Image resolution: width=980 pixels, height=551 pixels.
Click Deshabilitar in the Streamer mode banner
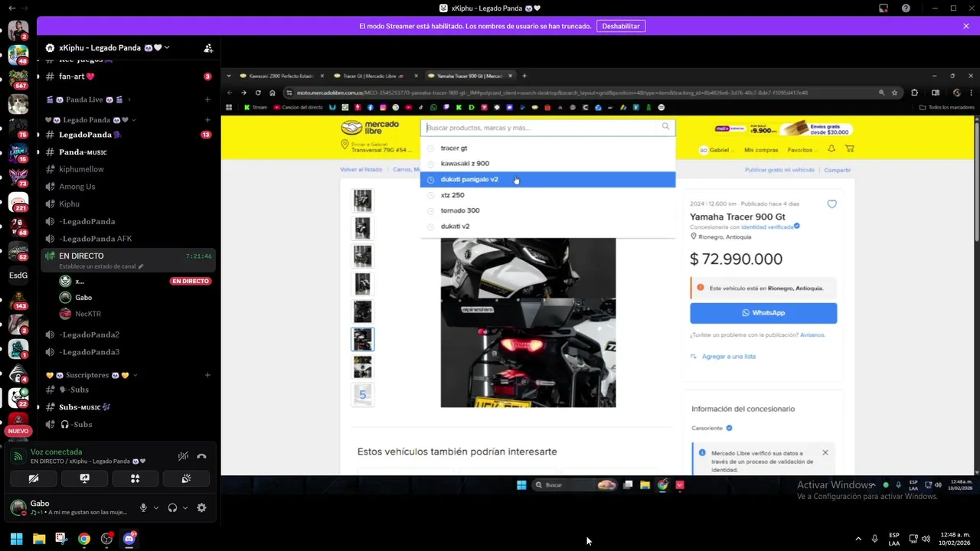click(621, 26)
